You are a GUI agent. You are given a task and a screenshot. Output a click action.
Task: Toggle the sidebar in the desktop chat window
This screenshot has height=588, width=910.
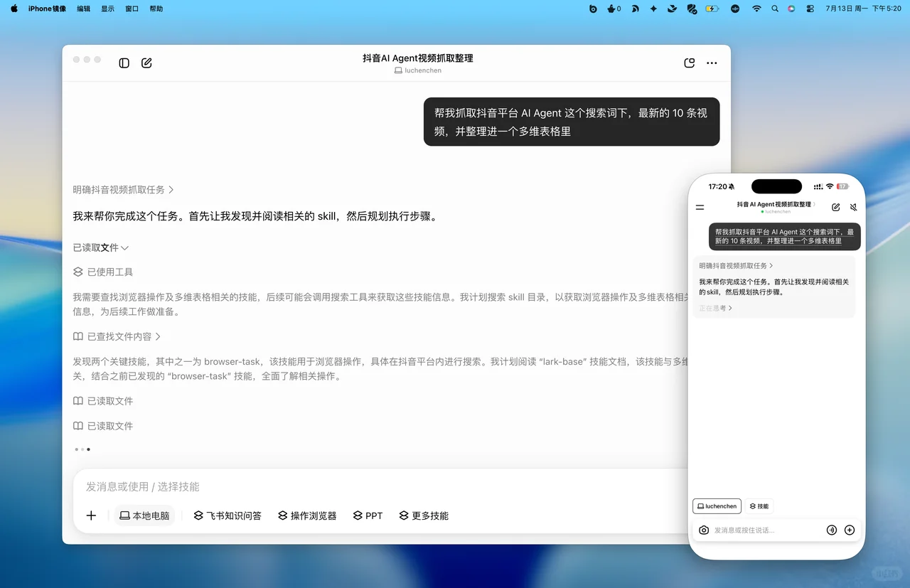(x=124, y=63)
